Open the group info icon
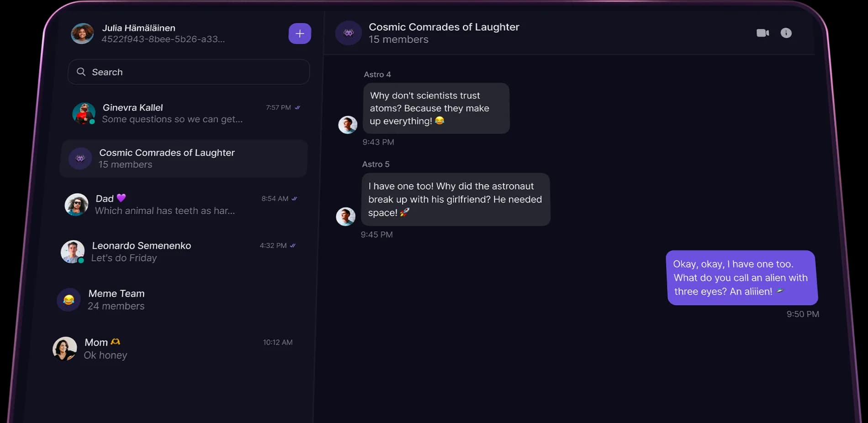Viewport: 868px width, 423px height. pyautogui.click(x=786, y=33)
